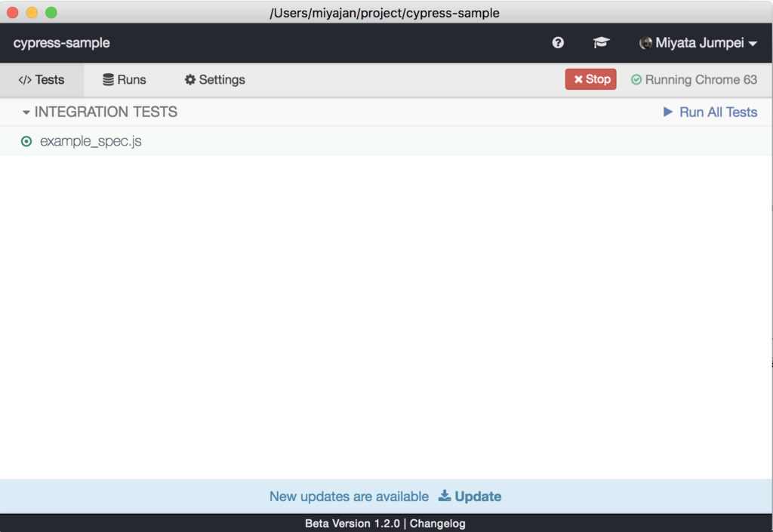773x532 pixels.
Task: Open the Changelog link in footer
Action: tap(437, 524)
